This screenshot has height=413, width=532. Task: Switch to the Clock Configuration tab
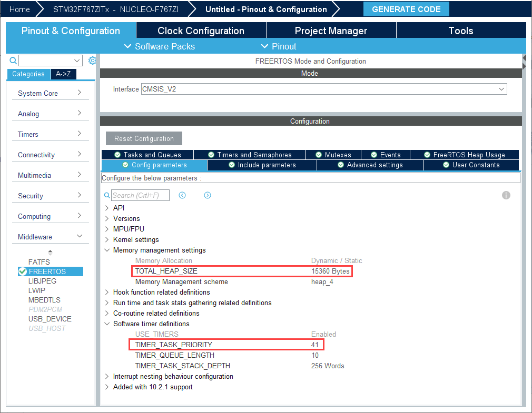click(201, 31)
